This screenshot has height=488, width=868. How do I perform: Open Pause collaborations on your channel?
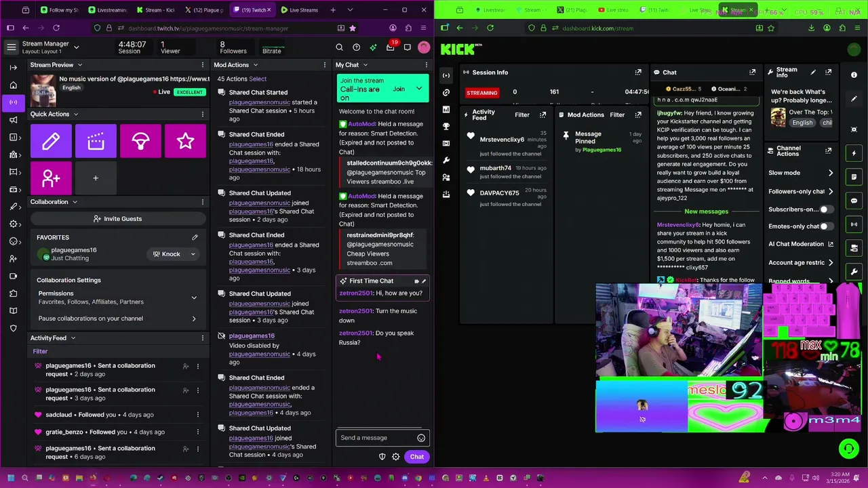118,319
